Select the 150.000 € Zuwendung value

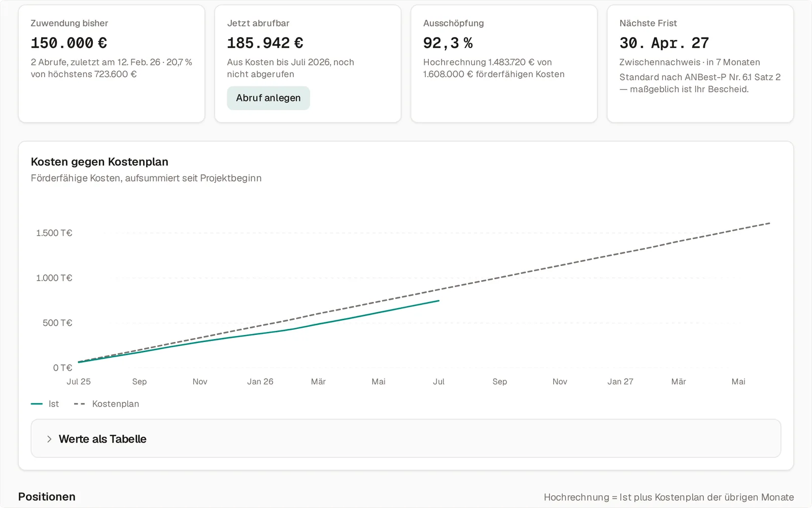(x=69, y=43)
